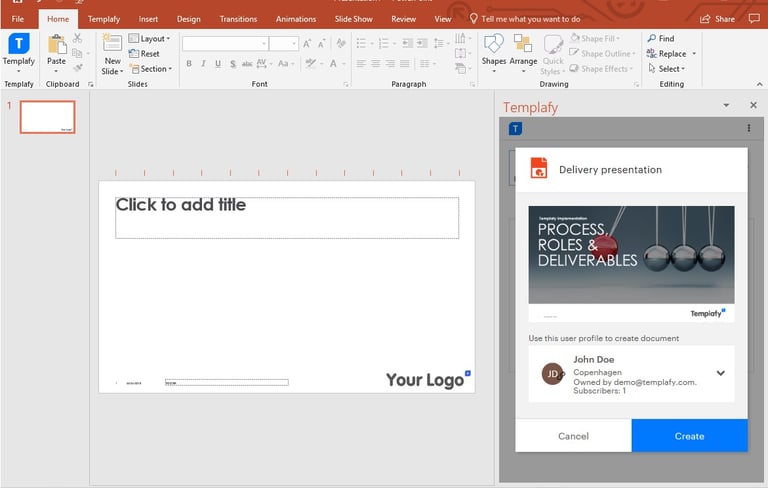The height and width of the screenshot is (488, 768).
Task: Open the Shapes gallery
Action: click(494, 53)
